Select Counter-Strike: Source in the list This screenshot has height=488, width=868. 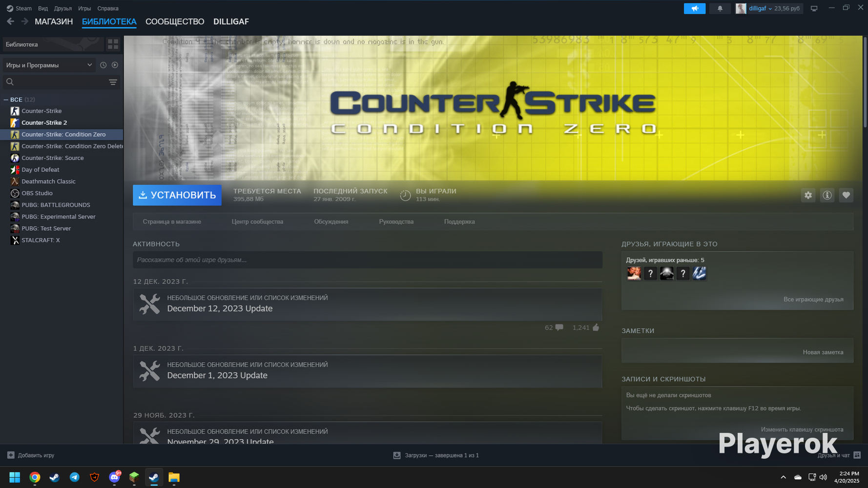pos(62,158)
